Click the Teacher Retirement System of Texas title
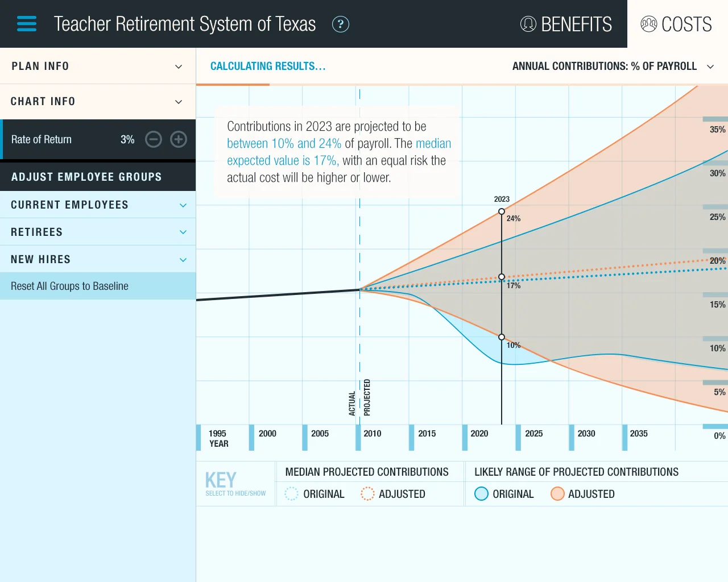This screenshot has width=728, height=582. click(185, 24)
